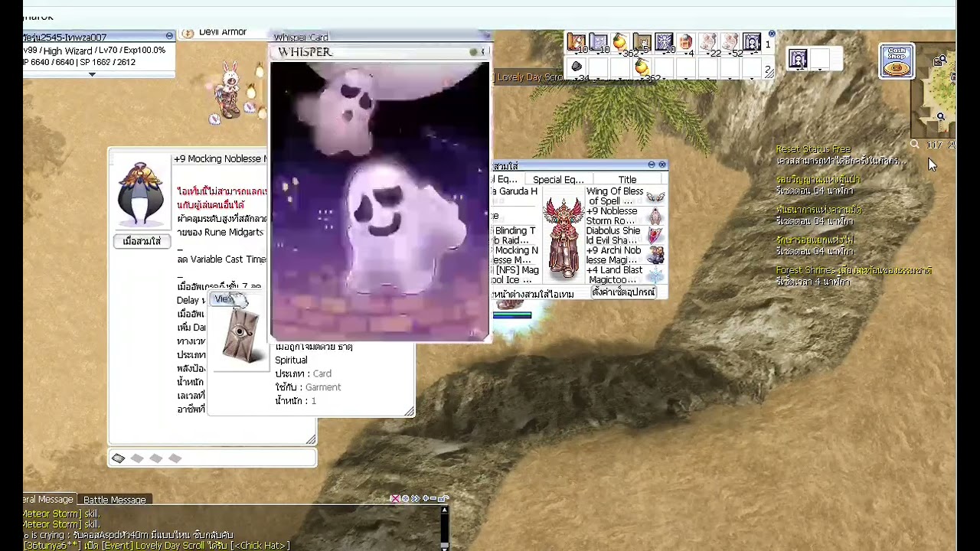980x551 pixels.
Task: Minimize the equipment window
Action: tap(652, 165)
